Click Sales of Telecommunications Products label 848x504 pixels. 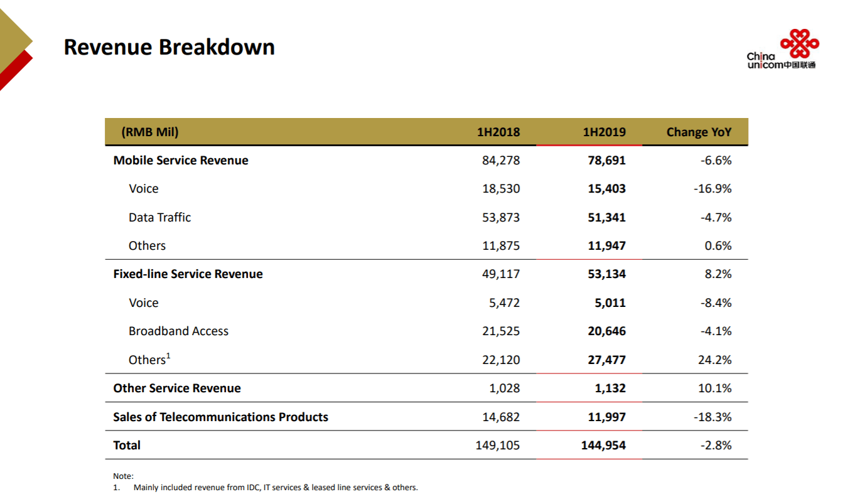pos(220,417)
